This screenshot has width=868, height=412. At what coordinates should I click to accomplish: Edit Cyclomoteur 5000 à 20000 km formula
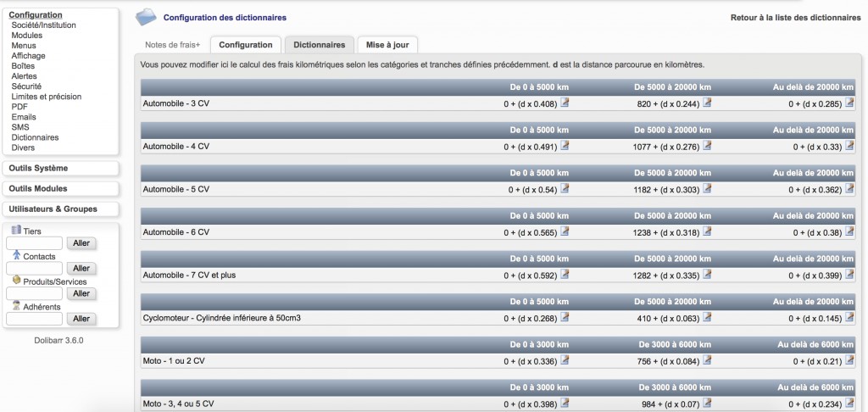coord(707,317)
